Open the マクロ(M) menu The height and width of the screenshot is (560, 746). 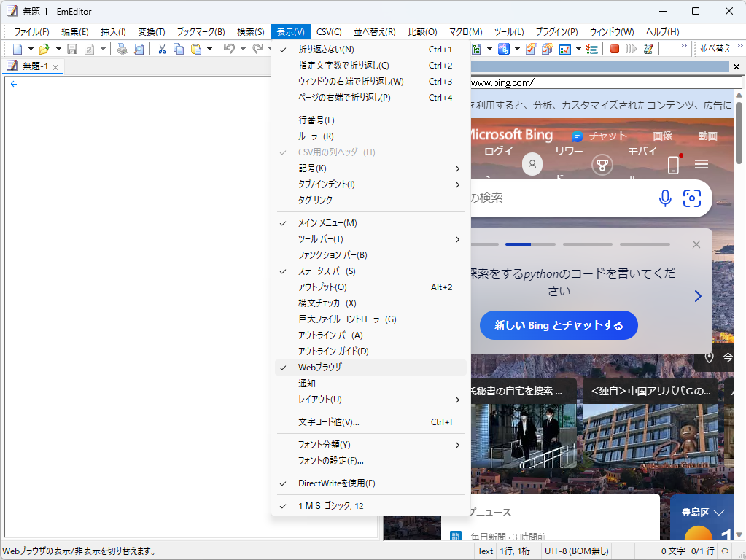[465, 31]
